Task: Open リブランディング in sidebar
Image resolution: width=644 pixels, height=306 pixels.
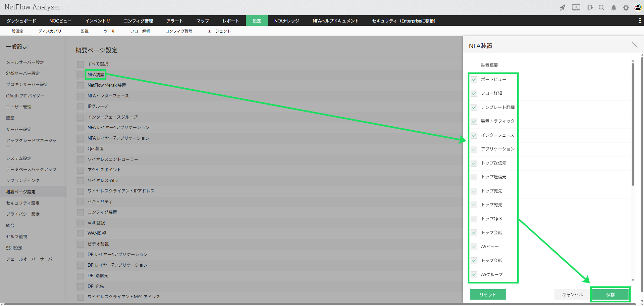Action: [23, 181]
